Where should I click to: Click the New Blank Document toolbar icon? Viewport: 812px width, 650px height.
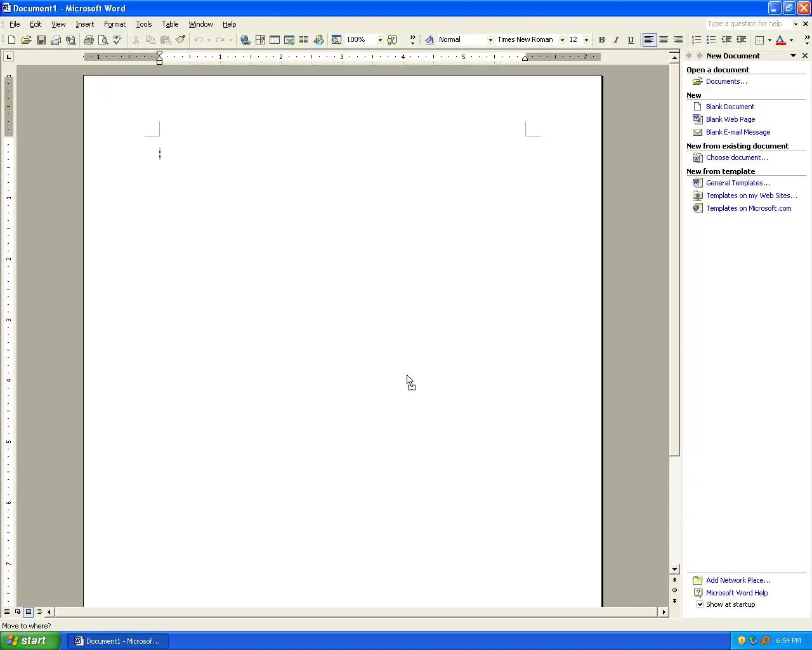[x=11, y=40]
